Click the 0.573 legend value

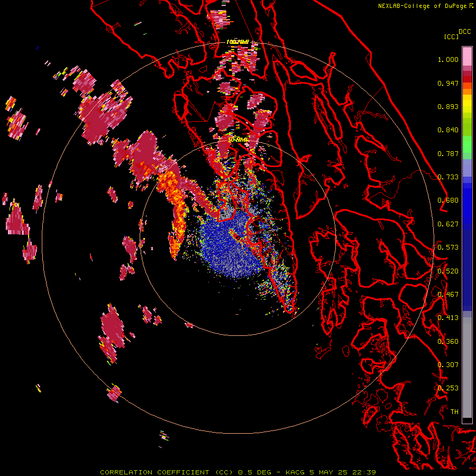pos(448,248)
